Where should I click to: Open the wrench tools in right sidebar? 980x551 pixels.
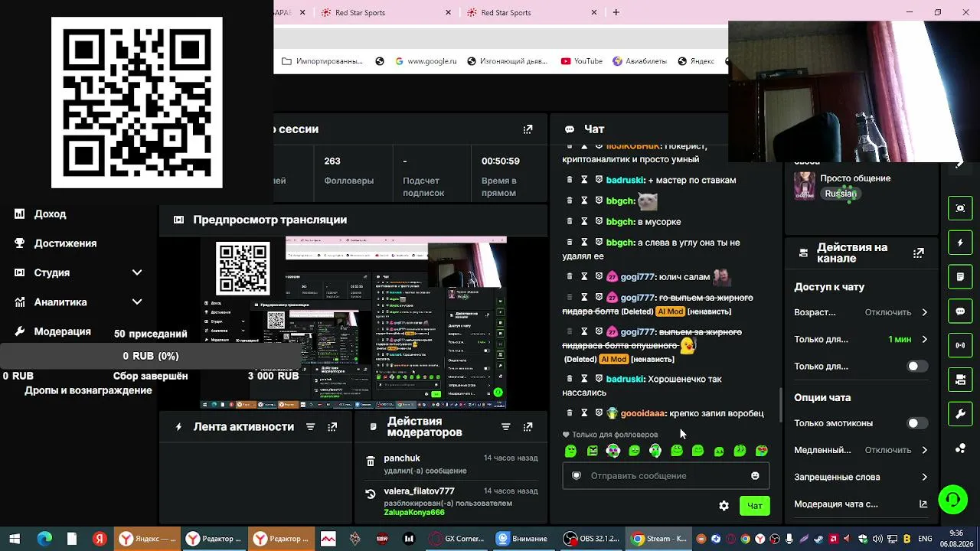tap(960, 414)
